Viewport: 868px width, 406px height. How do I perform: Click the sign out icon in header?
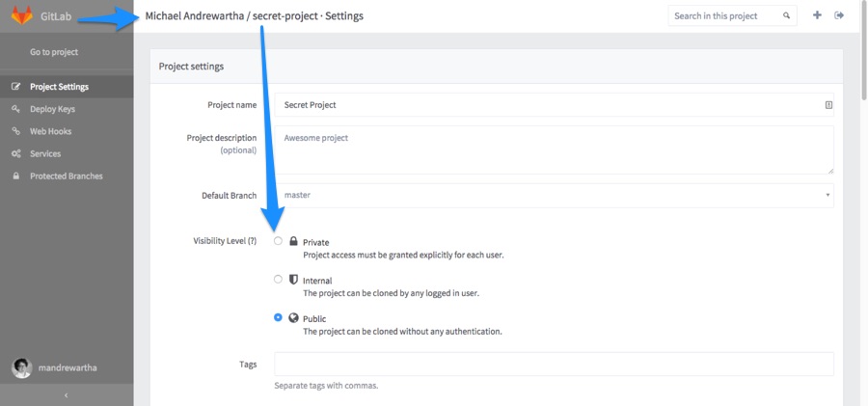[x=839, y=15]
